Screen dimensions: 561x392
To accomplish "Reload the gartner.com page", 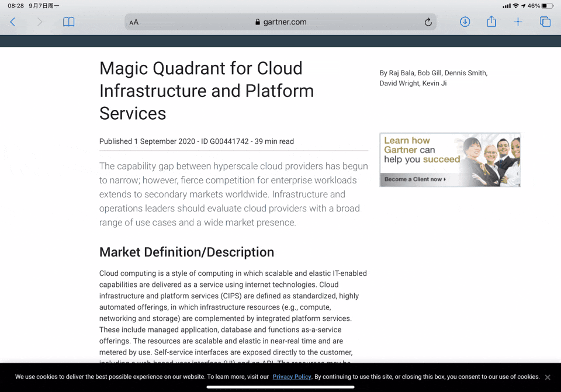I will (x=428, y=22).
